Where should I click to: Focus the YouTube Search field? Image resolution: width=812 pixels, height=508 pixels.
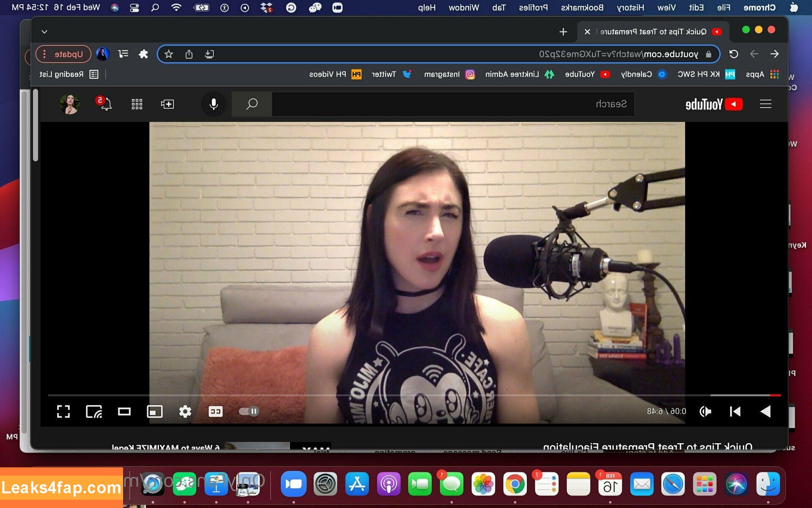453,104
